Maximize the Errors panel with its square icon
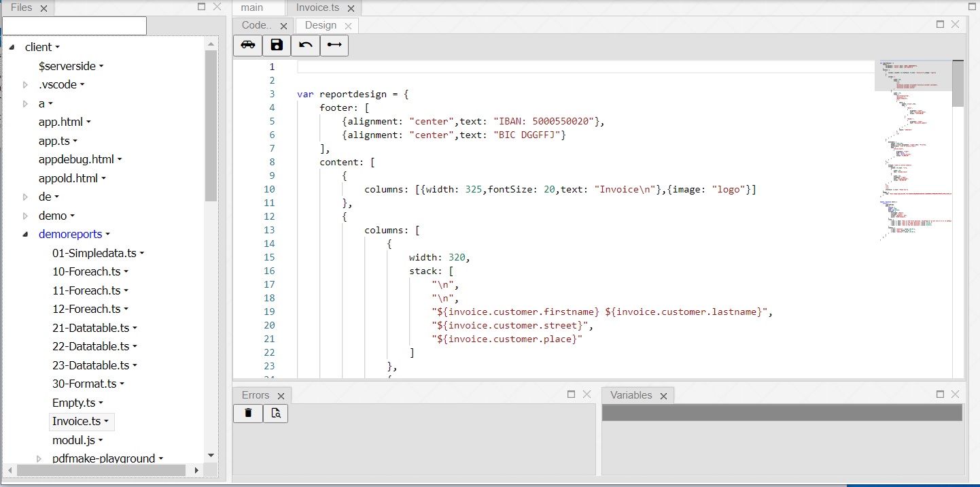This screenshot has width=980, height=487. [x=571, y=394]
